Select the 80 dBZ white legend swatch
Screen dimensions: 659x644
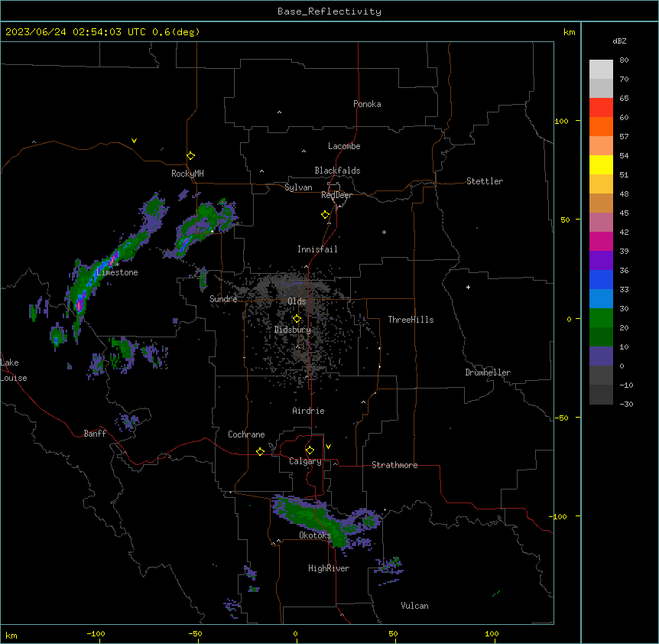[601, 70]
